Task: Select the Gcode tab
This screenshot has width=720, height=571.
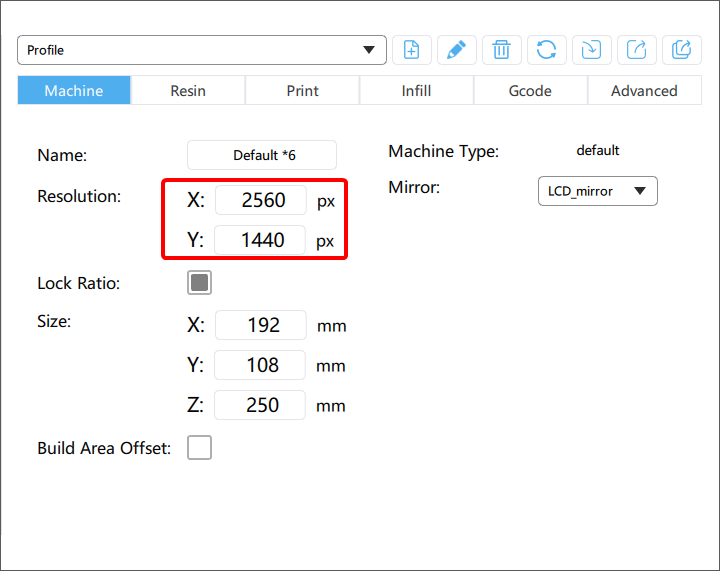Action: [530, 90]
